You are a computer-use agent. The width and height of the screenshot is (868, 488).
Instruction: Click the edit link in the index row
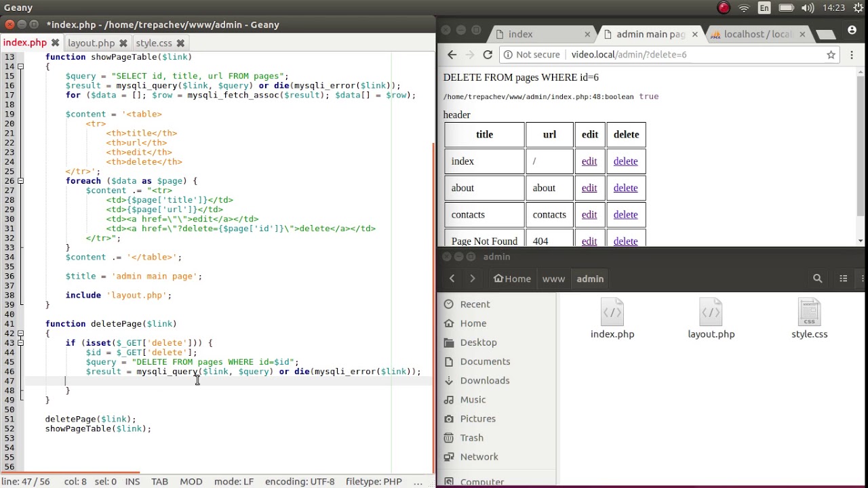click(x=589, y=161)
